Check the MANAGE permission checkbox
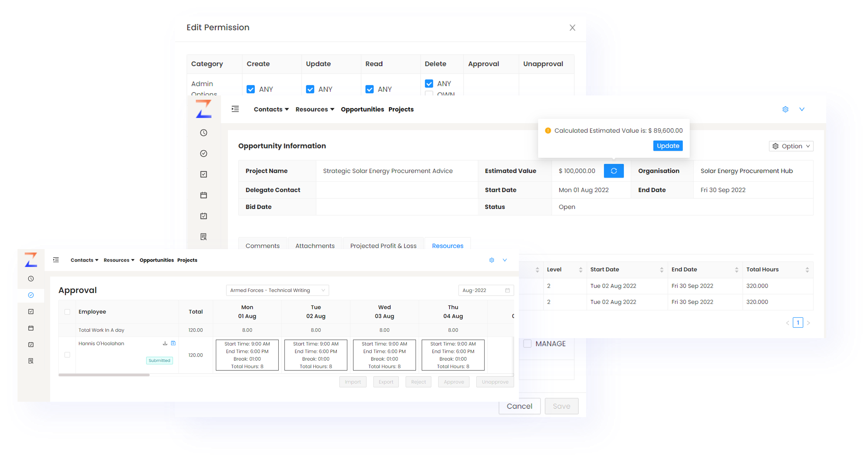The image size is (868, 460). tap(527, 343)
